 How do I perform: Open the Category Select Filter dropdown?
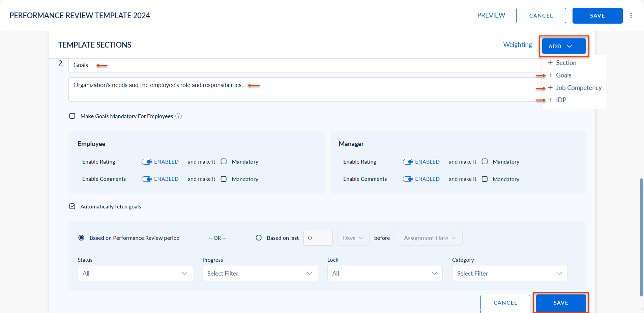tap(509, 273)
